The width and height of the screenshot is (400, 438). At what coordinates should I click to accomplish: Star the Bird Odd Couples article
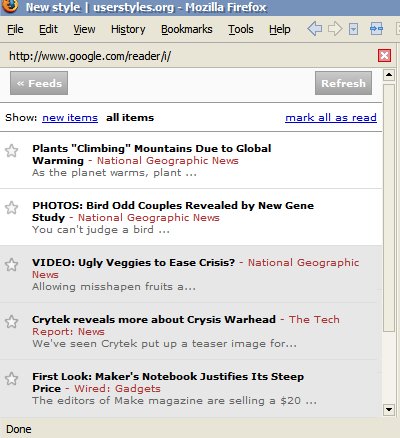click(x=12, y=208)
